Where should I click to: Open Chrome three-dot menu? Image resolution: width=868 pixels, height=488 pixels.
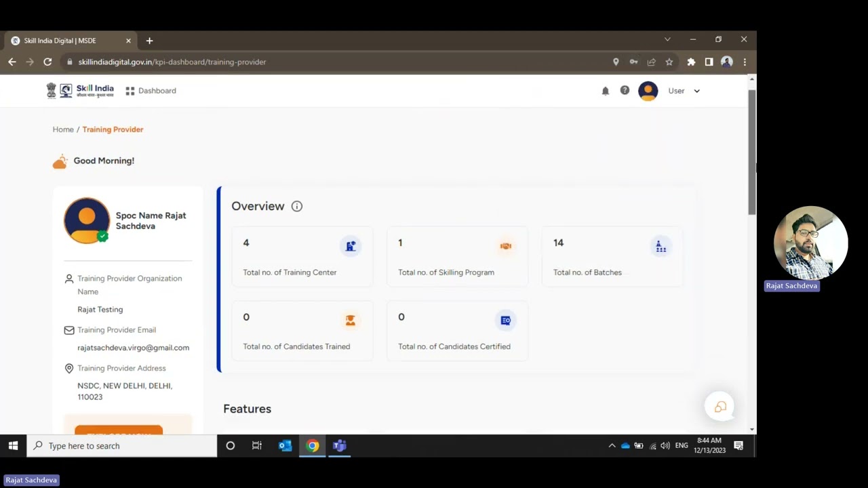click(745, 62)
